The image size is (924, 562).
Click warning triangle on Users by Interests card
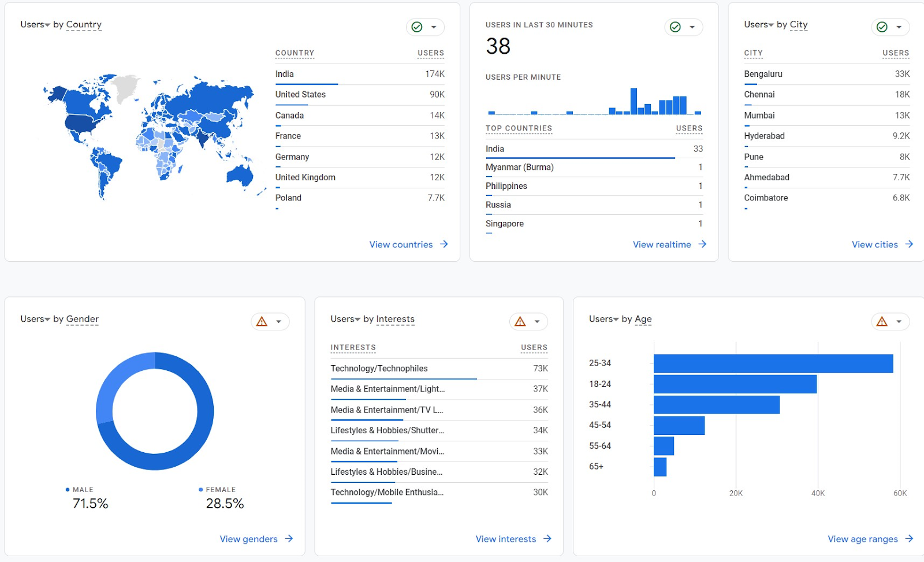[x=520, y=322]
